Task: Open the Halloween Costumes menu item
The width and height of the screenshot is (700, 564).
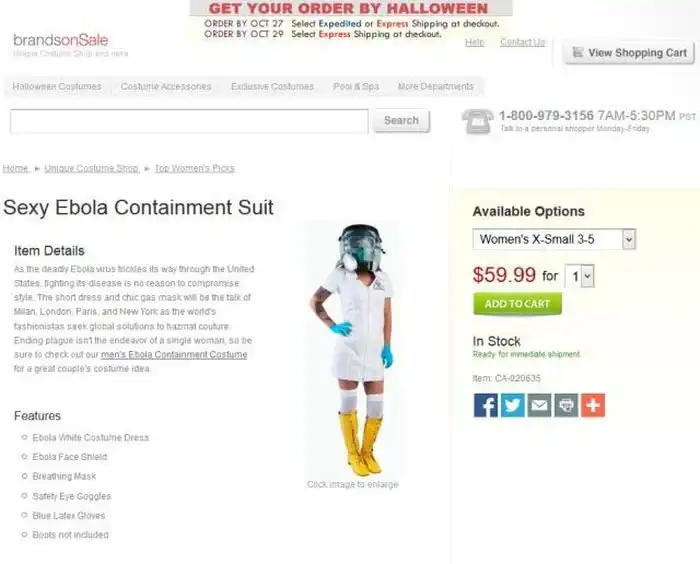Action: (x=57, y=86)
